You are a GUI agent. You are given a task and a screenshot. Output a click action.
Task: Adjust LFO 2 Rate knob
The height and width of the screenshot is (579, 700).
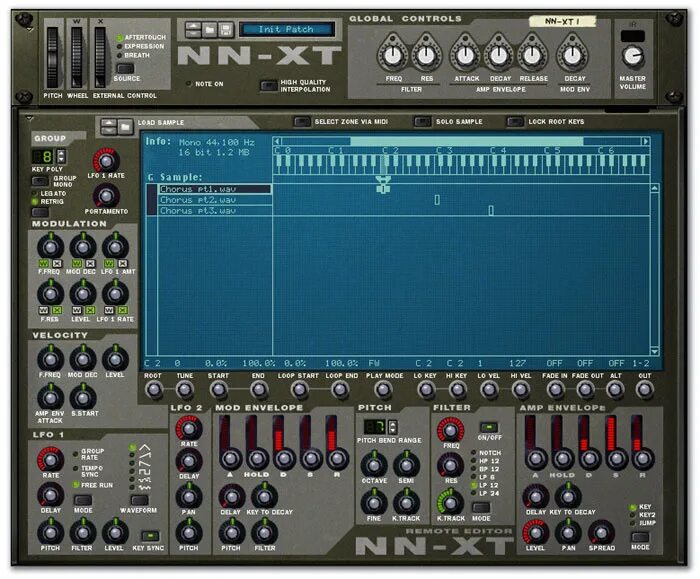click(189, 429)
